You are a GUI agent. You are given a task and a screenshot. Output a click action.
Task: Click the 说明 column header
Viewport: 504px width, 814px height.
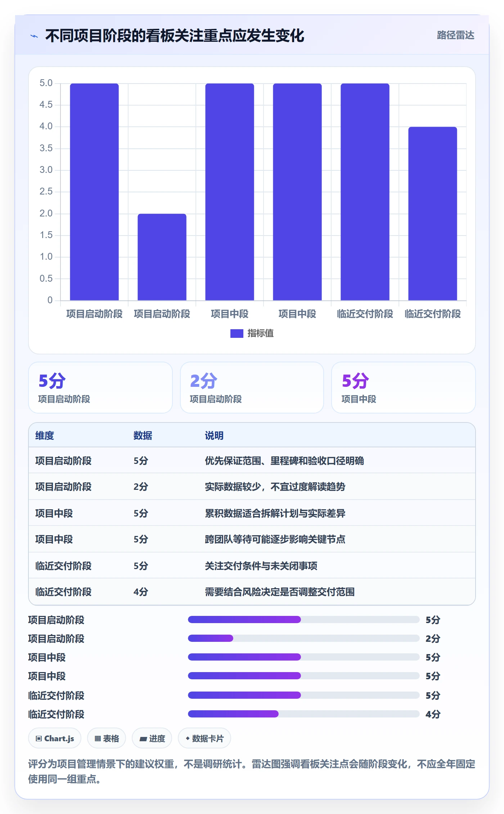click(x=214, y=435)
